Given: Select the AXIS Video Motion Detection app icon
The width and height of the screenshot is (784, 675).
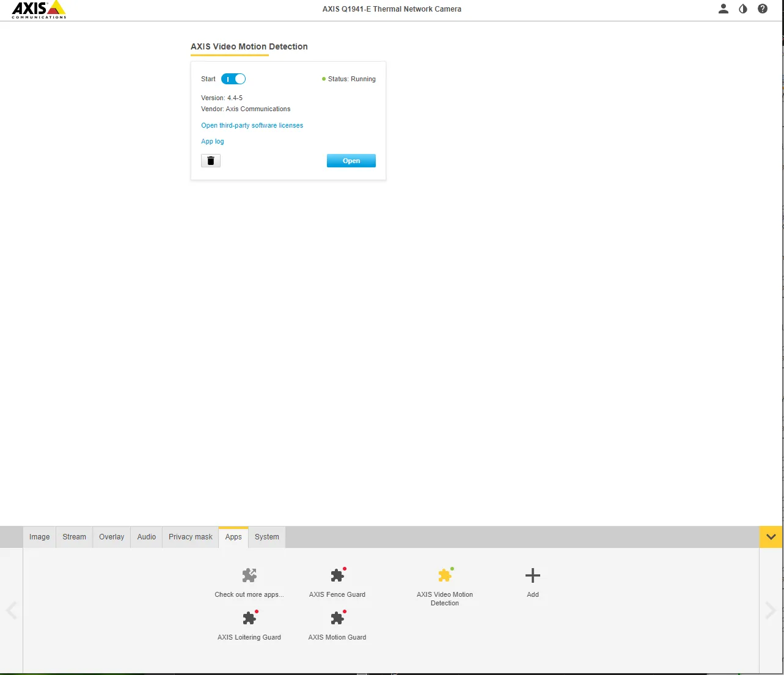Looking at the screenshot, I should pyautogui.click(x=445, y=575).
